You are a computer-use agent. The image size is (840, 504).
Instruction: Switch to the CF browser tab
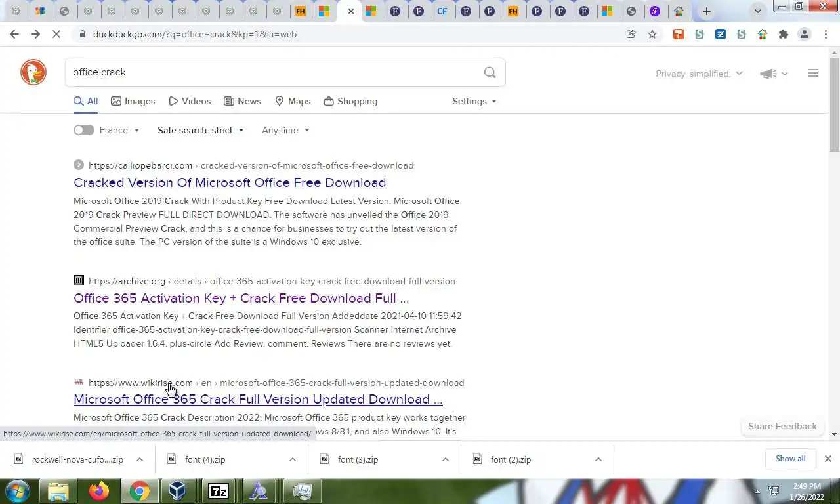click(442, 11)
